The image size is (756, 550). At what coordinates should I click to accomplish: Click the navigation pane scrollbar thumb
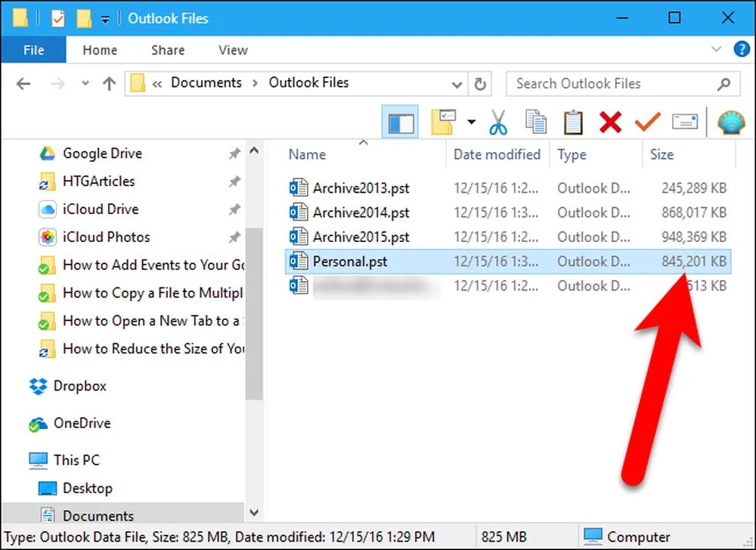coord(254,314)
